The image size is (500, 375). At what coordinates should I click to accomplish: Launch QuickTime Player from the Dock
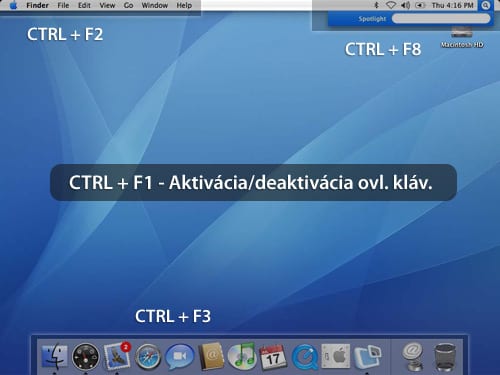(x=305, y=357)
